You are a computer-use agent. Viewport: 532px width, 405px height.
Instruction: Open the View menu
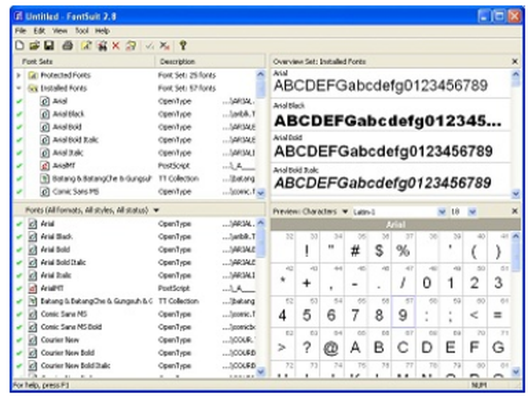(60, 31)
